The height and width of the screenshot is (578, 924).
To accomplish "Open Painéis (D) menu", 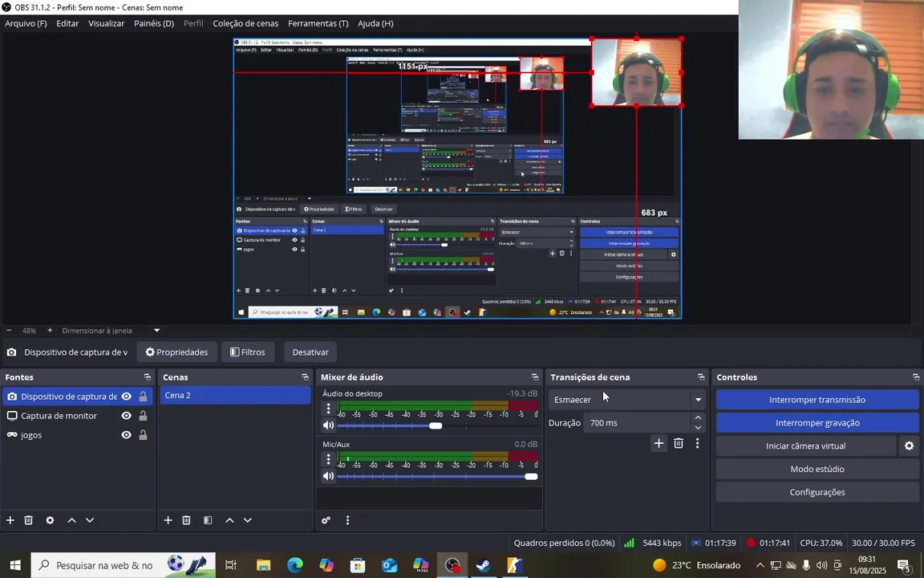I will (154, 23).
